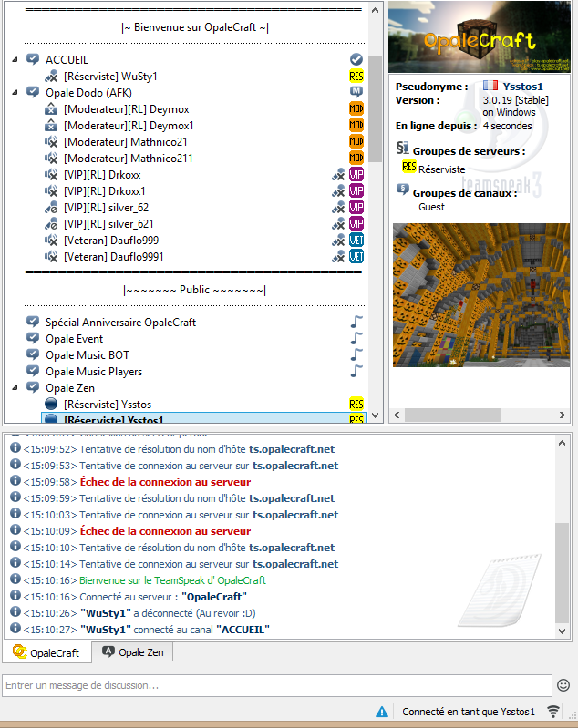Click the chat log vertical scrollbar thumb
The width and height of the screenshot is (578, 728).
click(562, 573)
